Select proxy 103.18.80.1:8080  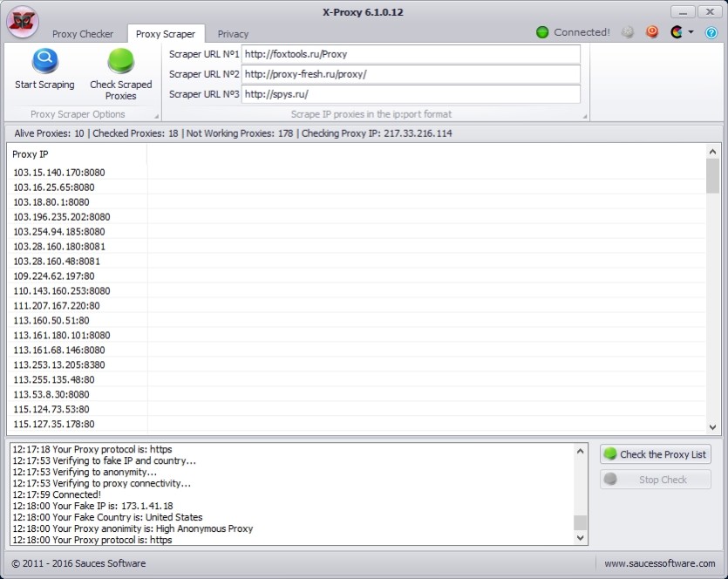pos(51,202)
